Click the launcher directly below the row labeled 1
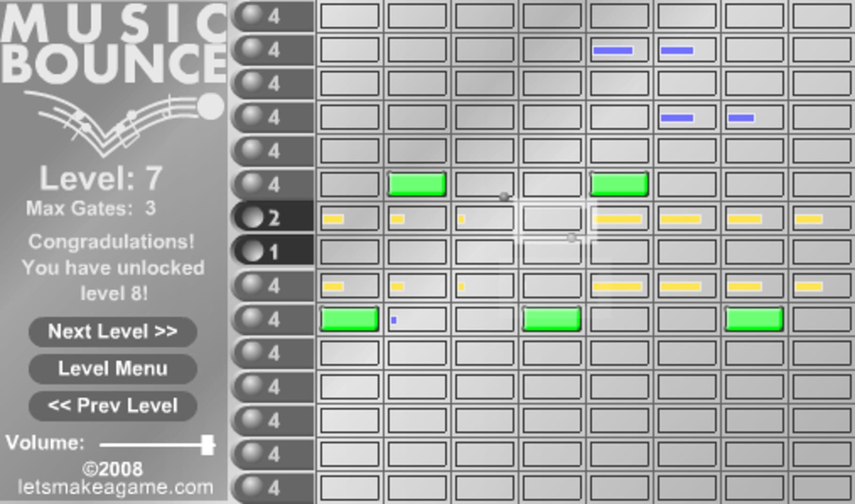The height and width of the screenshot is (504, 855). click(272, 285)
